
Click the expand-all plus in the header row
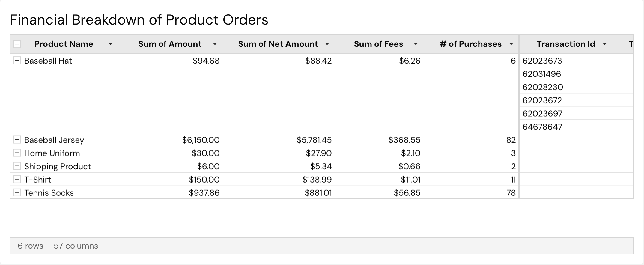coord(17,44)
